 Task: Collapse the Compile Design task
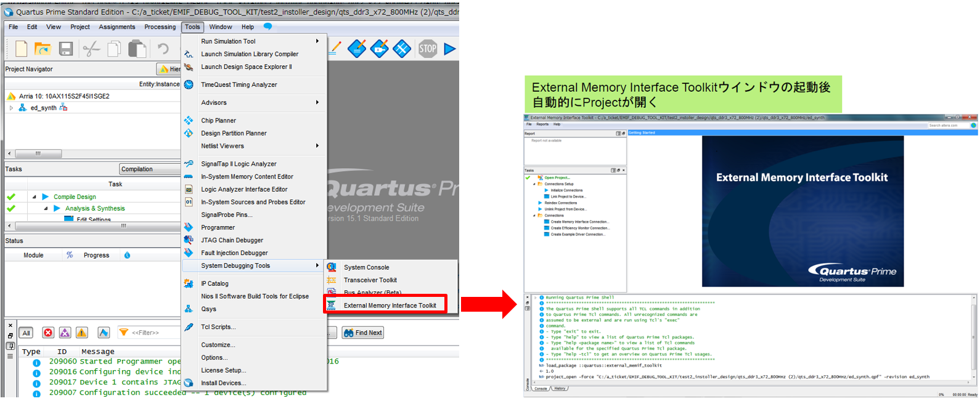pyautogui.click(x=35, y=197)
